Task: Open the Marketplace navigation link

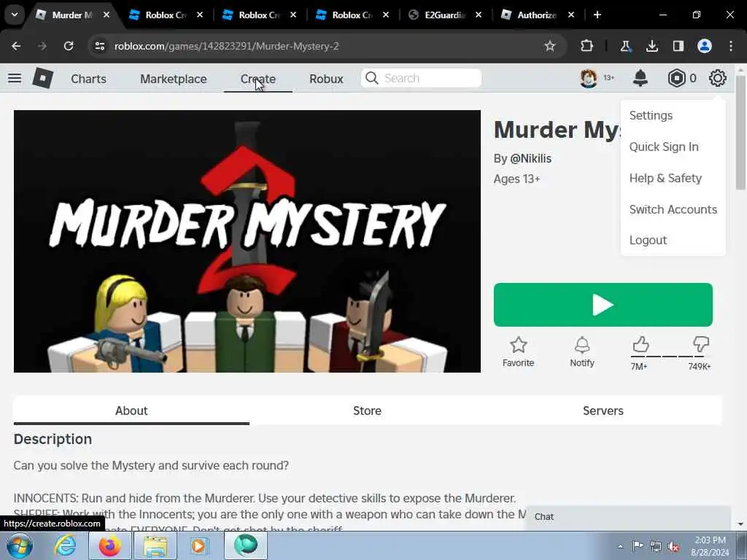Action: (174, 79)
